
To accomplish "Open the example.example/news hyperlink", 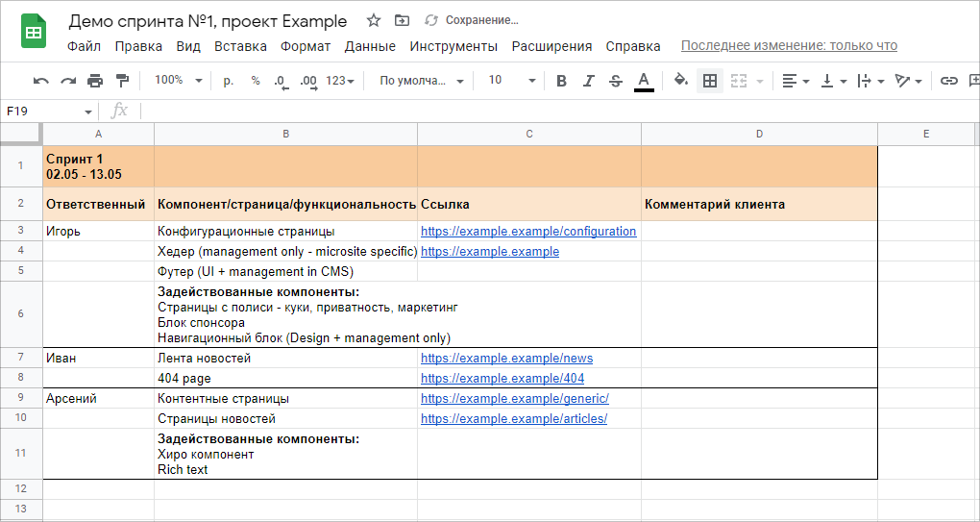I will [506, 359].
